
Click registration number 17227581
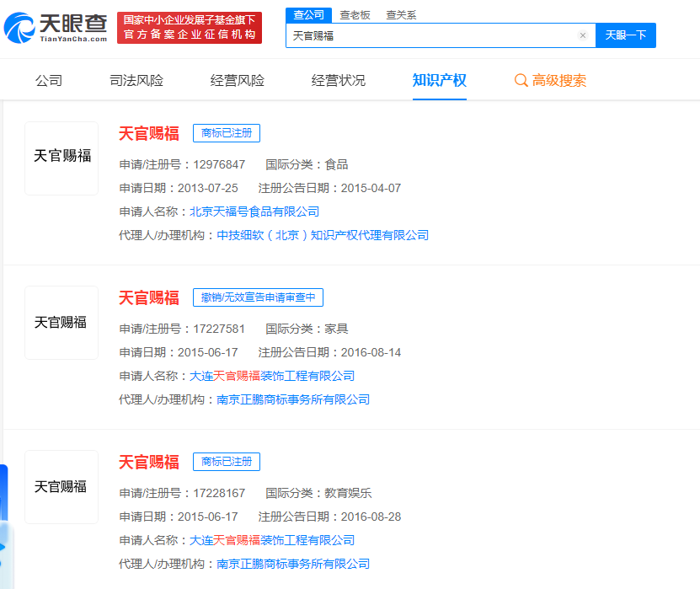click(219, 329)
